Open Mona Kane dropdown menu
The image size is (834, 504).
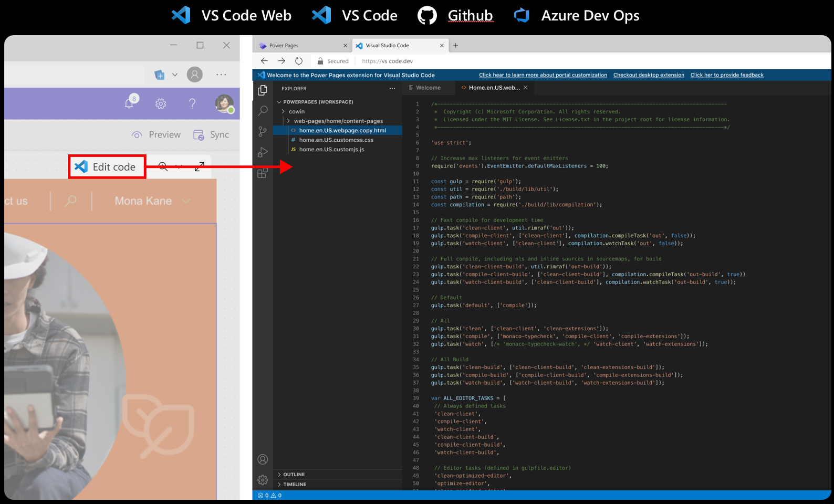tap(152, 201)
